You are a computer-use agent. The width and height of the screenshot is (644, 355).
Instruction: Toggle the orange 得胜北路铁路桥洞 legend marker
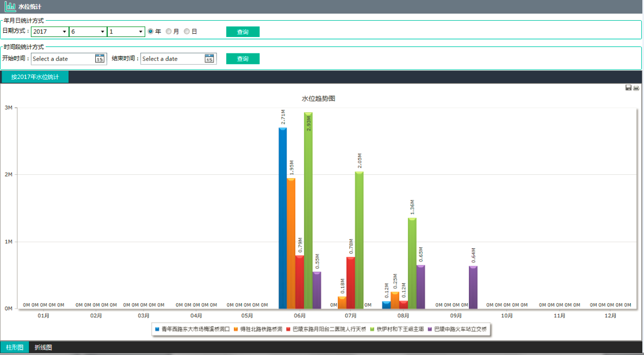click(236, 329)
